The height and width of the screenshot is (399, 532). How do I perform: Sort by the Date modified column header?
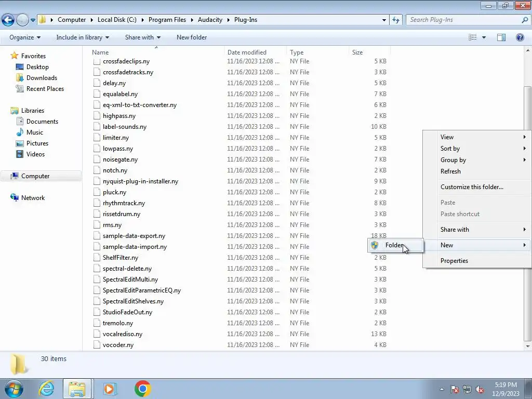coord(256,52)
